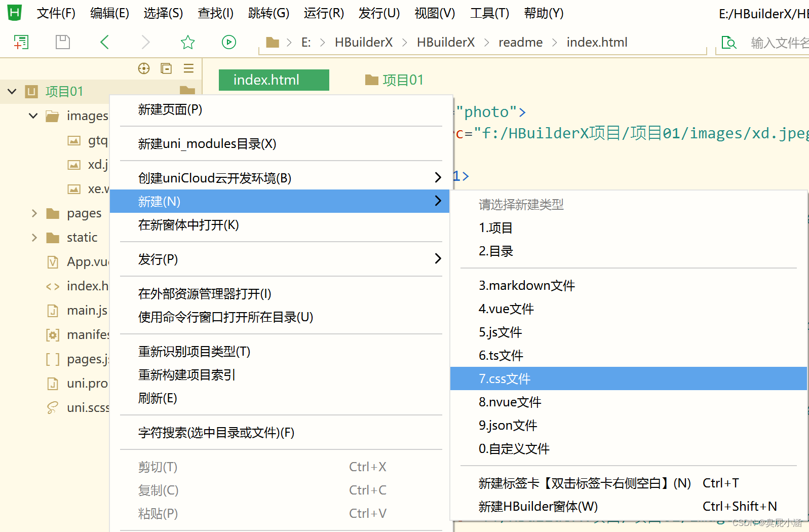The height and width of the screenshot is (532, 809).
Task: Choose 新建页面(P) in context menu
Action: (x=280, y=109)
